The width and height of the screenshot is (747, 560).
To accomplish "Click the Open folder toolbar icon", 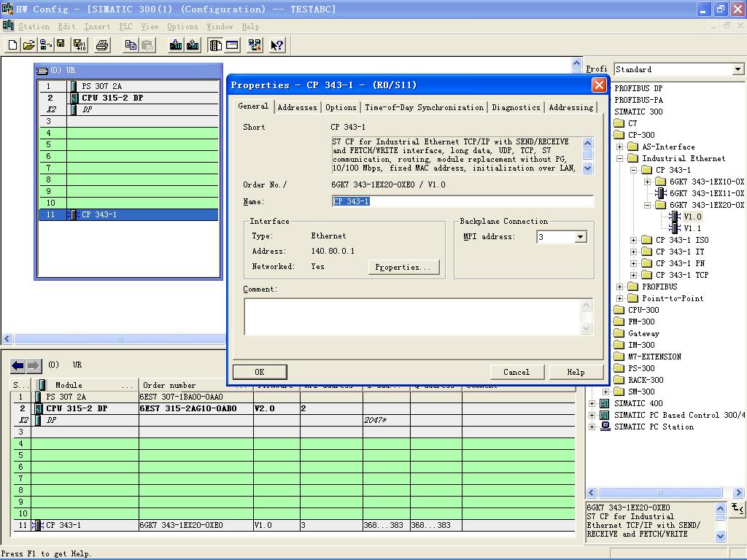I will pyautogui.click(x=29, y=45).
